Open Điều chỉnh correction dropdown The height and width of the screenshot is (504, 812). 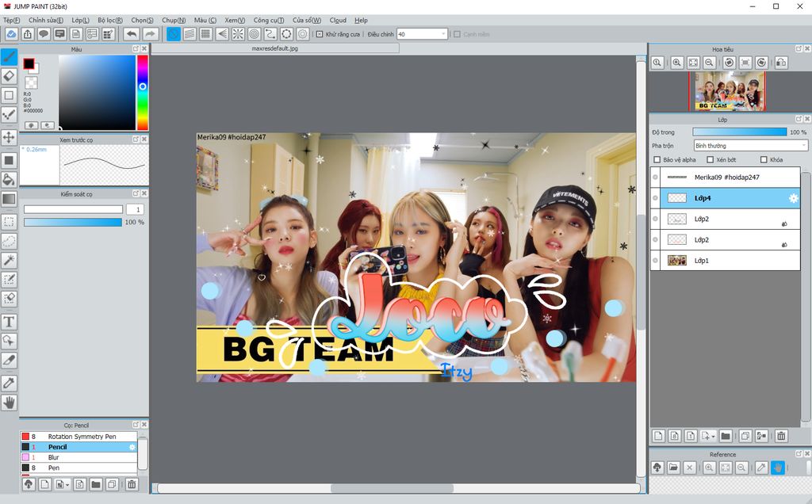click(x=422, y=34)
